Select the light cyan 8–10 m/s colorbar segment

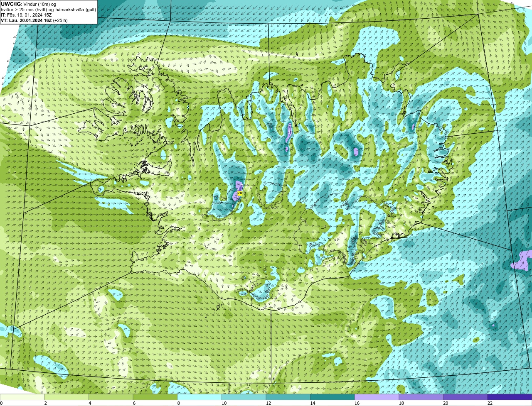199,397
